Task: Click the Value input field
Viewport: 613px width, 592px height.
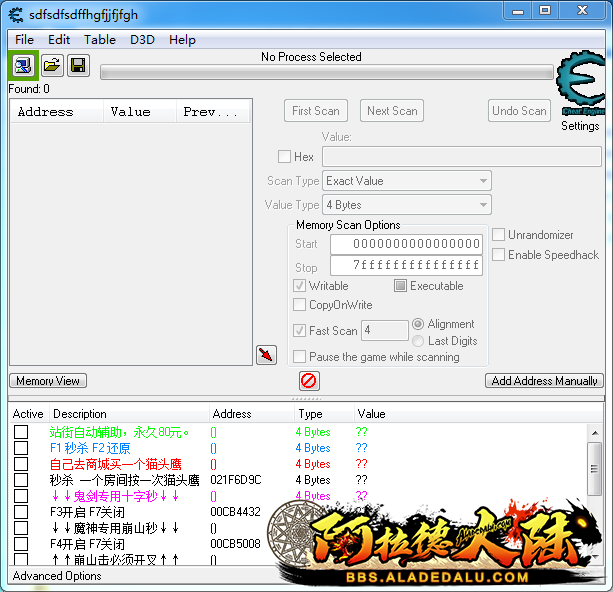Action: (x=461, y=157)
